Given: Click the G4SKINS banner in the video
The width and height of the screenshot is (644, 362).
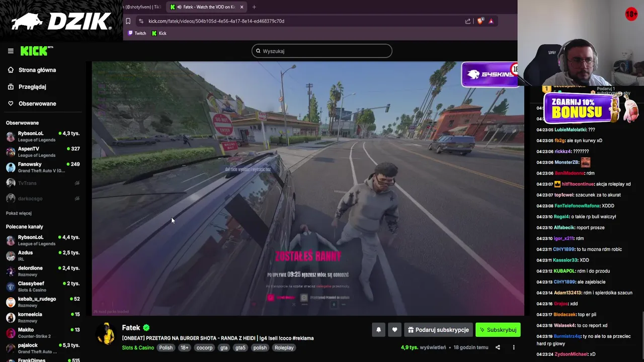Looking at the screenshot, I should [x=490, y=74].
